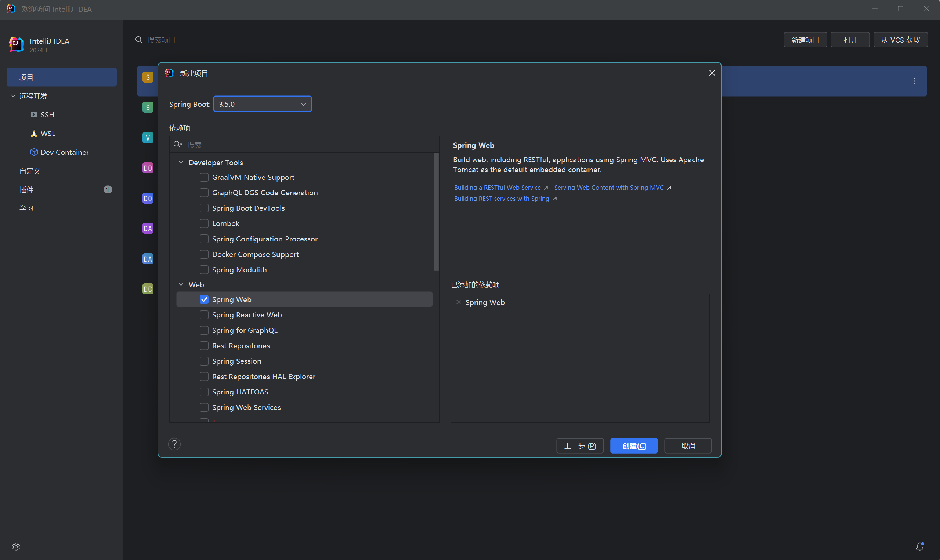940x560 pixels.
Task: Check Spring Boot DevTools dependency
Action: 204,208
